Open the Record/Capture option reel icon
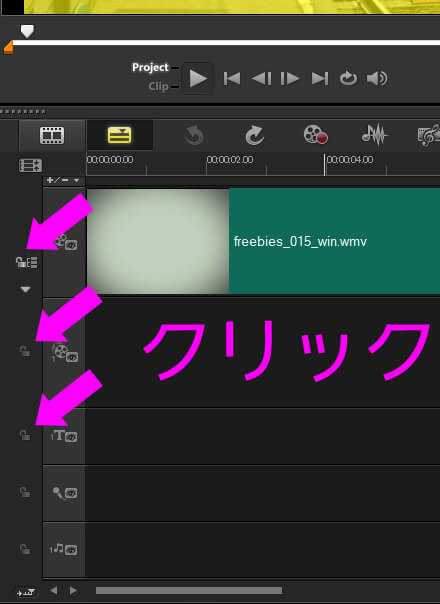Screen dimensions: 440x604 click(315, 135)
